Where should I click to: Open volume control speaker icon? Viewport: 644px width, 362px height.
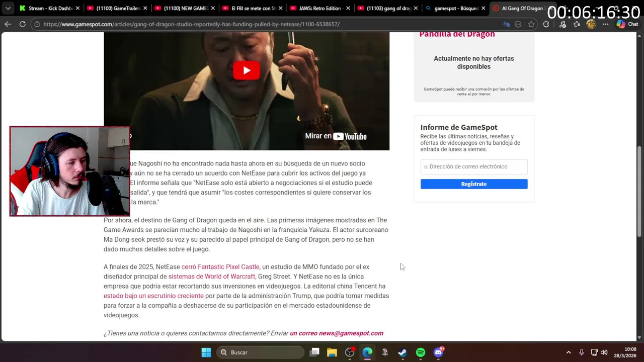click(604, 352)
